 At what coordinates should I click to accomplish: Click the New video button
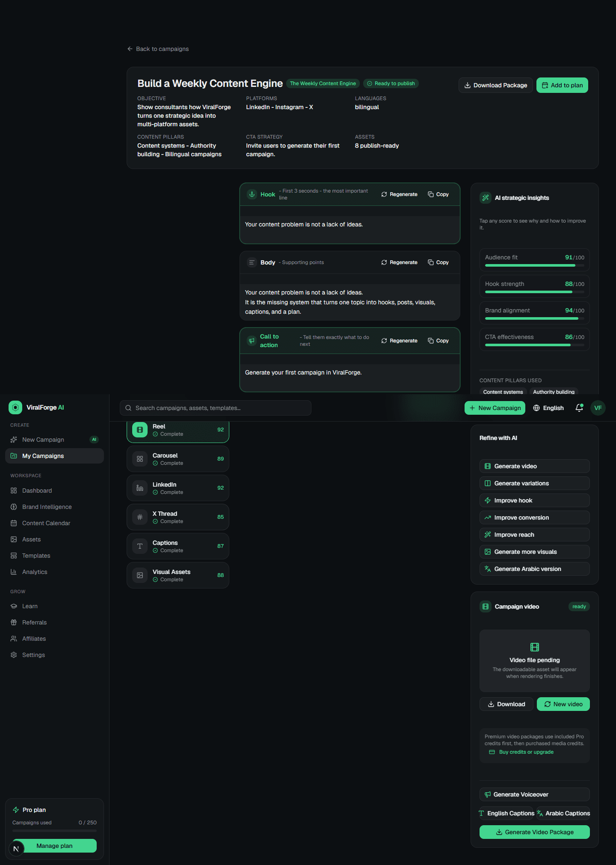point(563,704)
